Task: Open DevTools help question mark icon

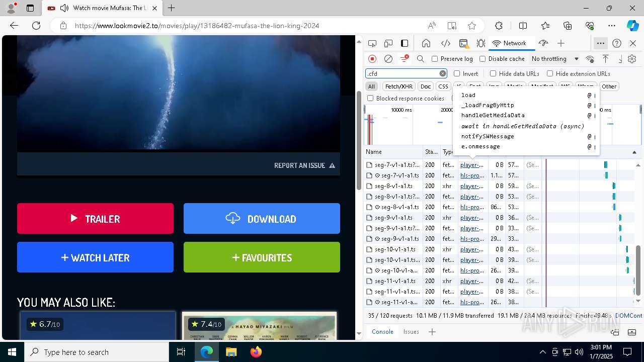Action: tap(617, 43)
